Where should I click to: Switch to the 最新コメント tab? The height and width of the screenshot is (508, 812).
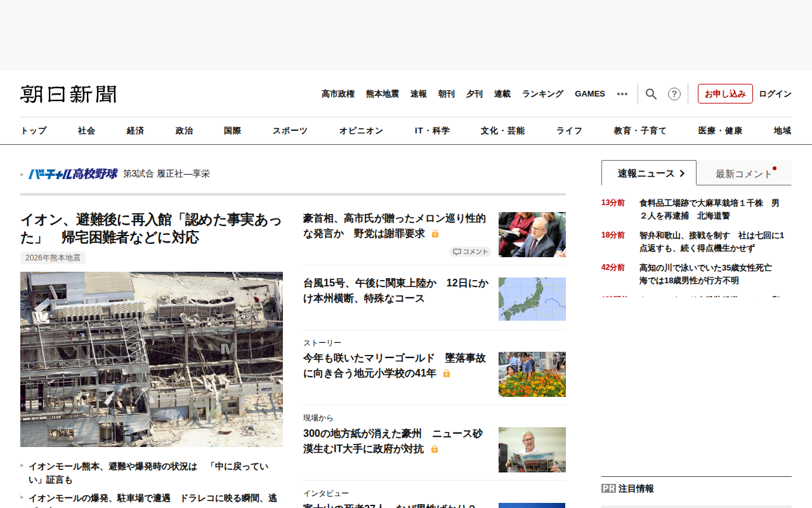[744, 173]
